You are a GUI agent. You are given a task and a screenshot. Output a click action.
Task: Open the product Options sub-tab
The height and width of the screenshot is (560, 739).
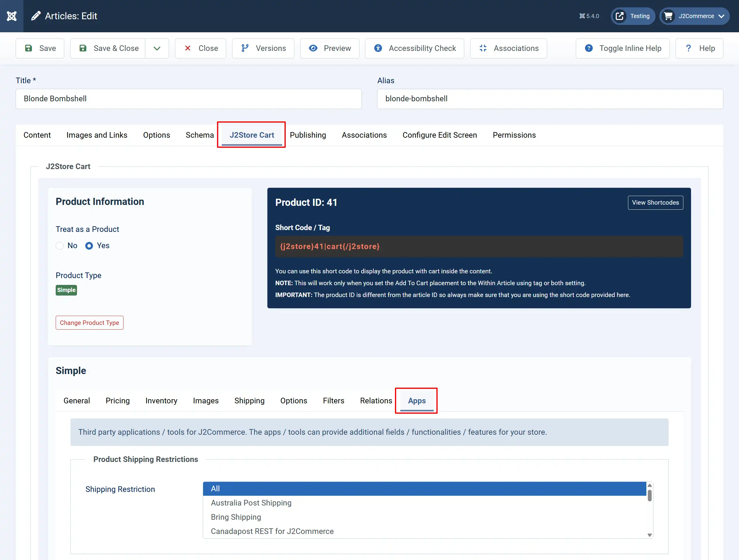[x=294, y=401]
